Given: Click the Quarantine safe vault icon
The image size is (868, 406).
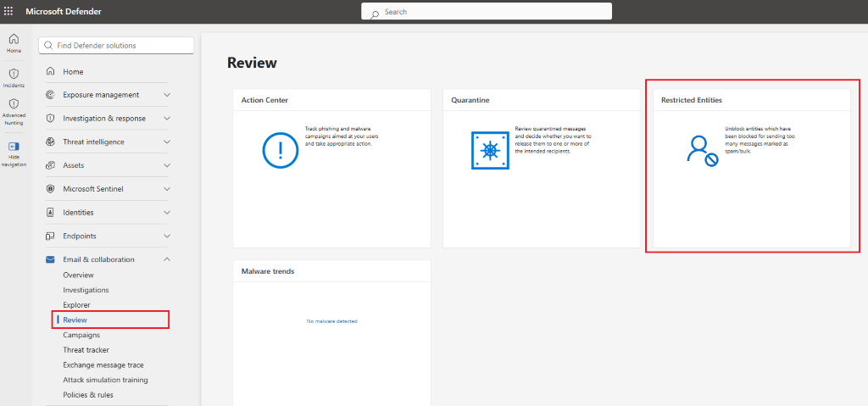Looking at the screenshot, I should [490, 150].
